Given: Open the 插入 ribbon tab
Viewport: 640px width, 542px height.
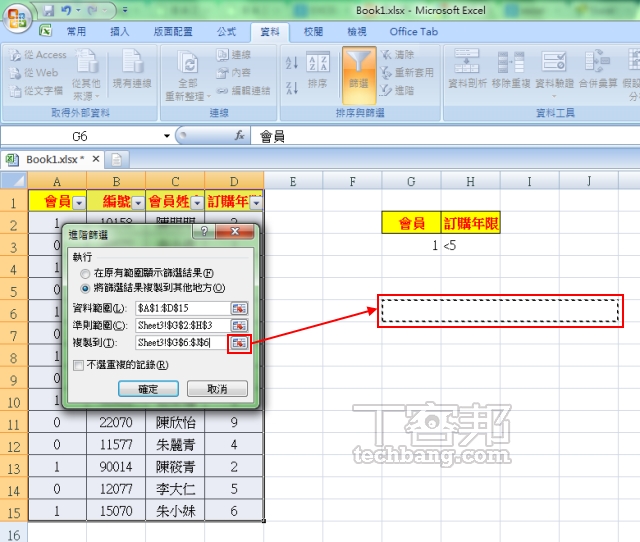Looking at the screenshot, I should tap(119, 32).
